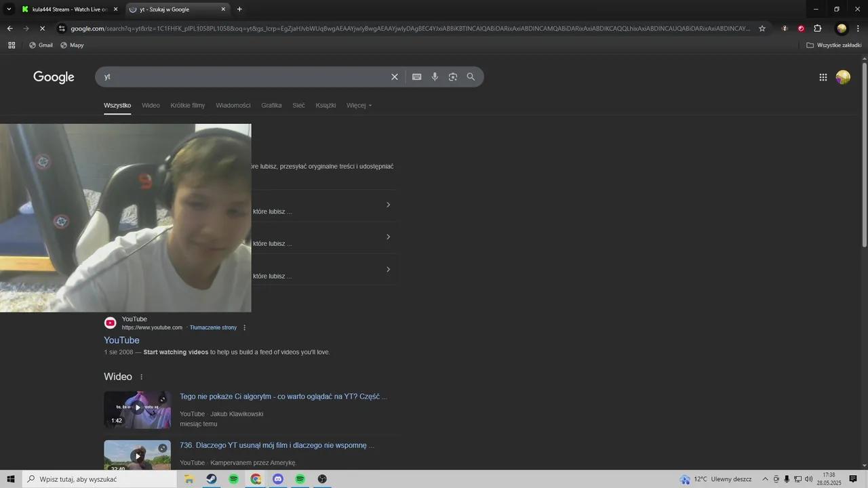Open the Chrome apps shortcut in bookmarks bar
This screenshot has height=488, width=868.
click(12, 45)
